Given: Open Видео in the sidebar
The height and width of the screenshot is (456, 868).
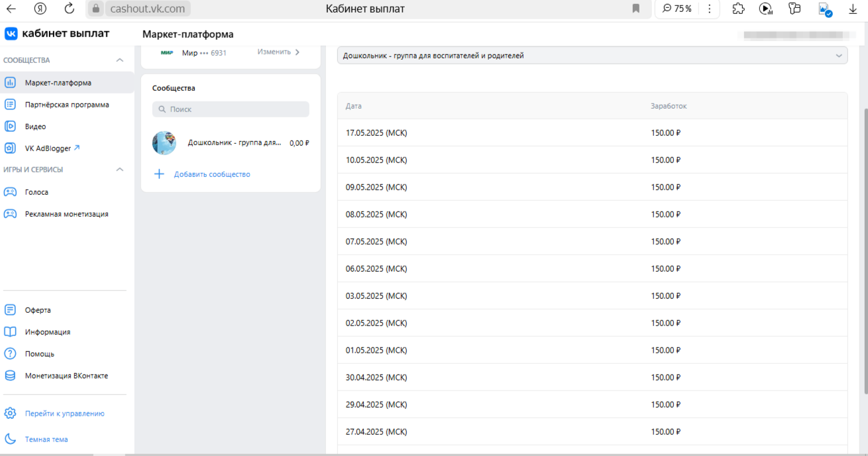Looking at the screenshot, I should 67,127.
